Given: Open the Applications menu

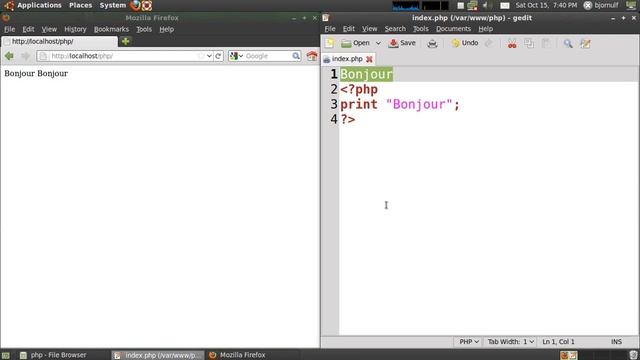Looking at the screenshot, I should 39,5.
